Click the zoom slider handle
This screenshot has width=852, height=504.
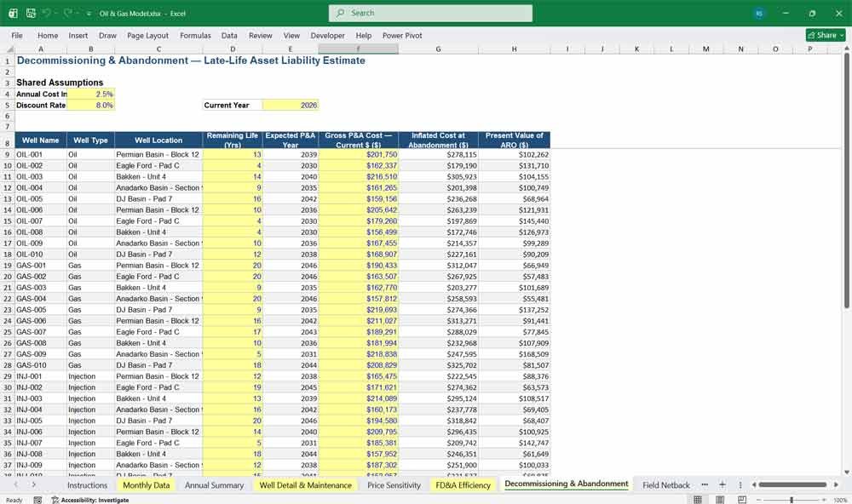point(792,500)
